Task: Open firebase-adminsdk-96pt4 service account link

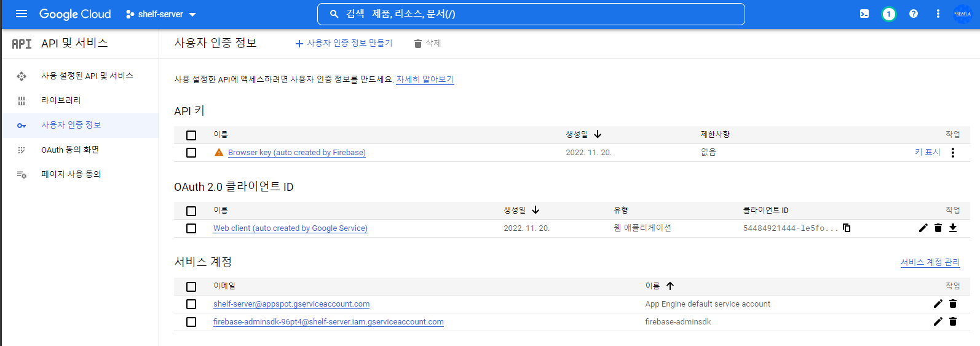Action: pos(328,322)
